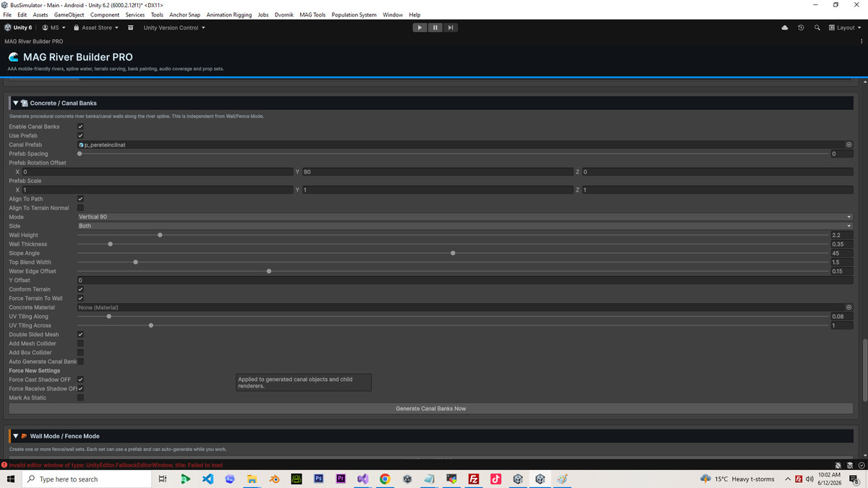This screenshot has width=868, height=488.
Task: Collapse the Concrete / Canal Banks section
Action: (x=15, y=103)
